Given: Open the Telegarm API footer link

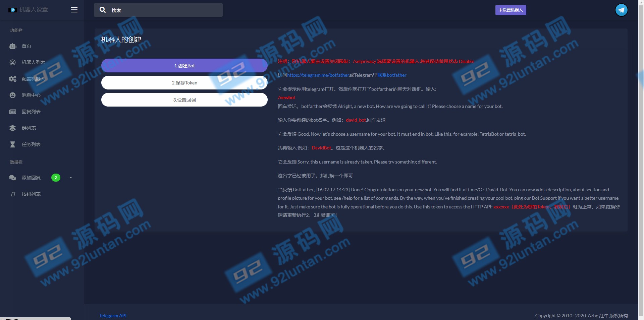Looking at the screenshot, I should click(x=113, y=316).
